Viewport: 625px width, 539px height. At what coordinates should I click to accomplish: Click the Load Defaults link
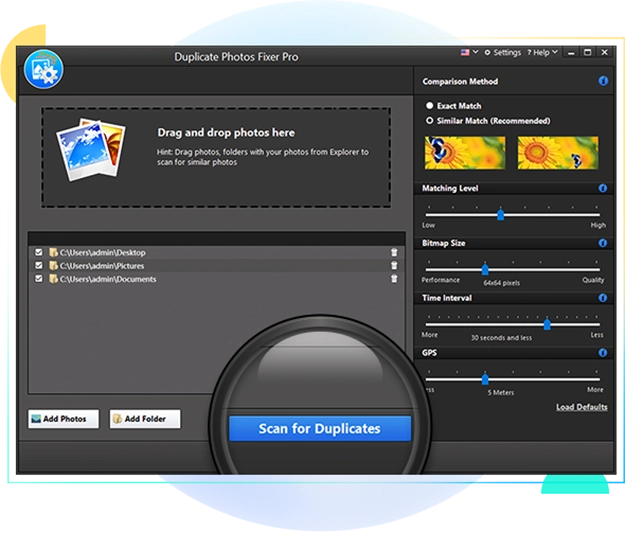coord(582,407)
